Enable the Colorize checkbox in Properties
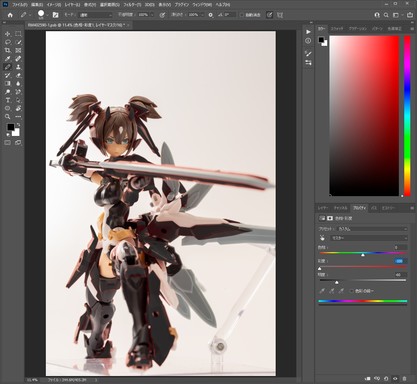The width and height of the screenshot is (417, 384). point(351,291)
